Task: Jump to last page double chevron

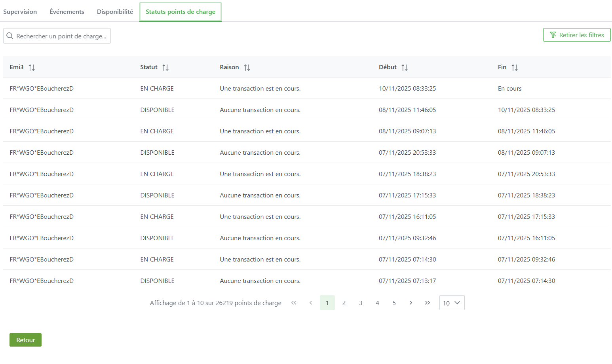Action: coord(427,303)
